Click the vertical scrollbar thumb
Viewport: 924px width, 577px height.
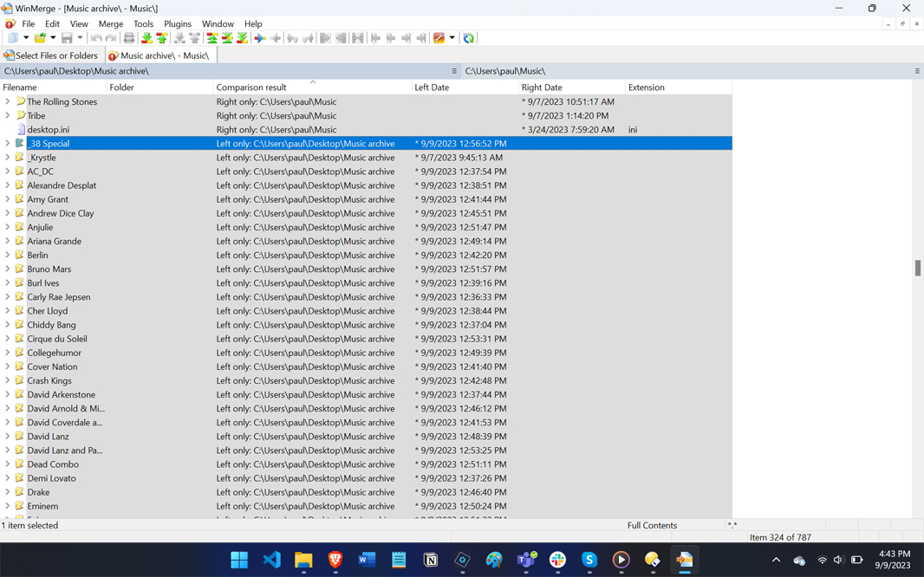coord(918,268)
